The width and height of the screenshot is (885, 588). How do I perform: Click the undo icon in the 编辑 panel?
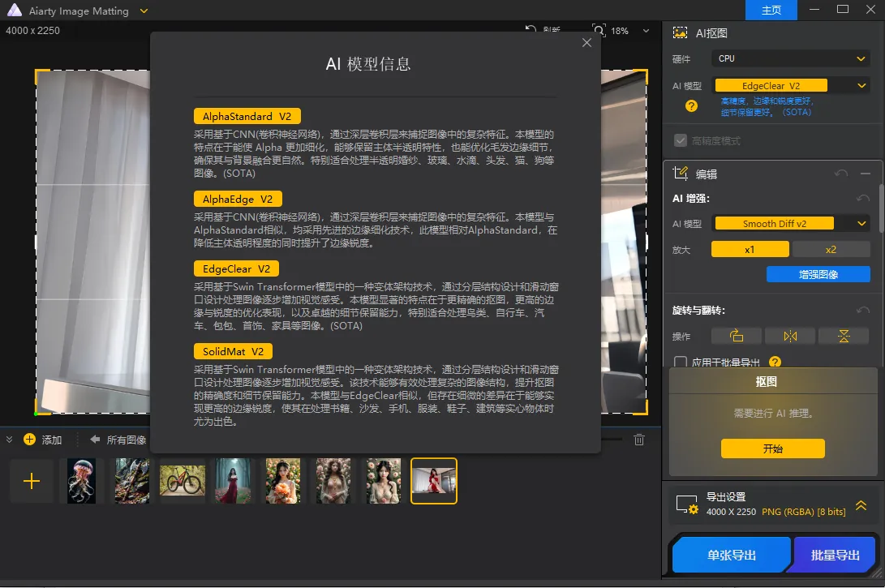842,173
